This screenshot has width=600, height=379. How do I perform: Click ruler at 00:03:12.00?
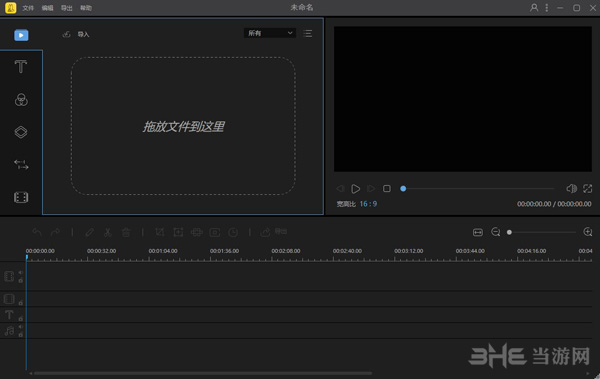(x=409, y=251)
